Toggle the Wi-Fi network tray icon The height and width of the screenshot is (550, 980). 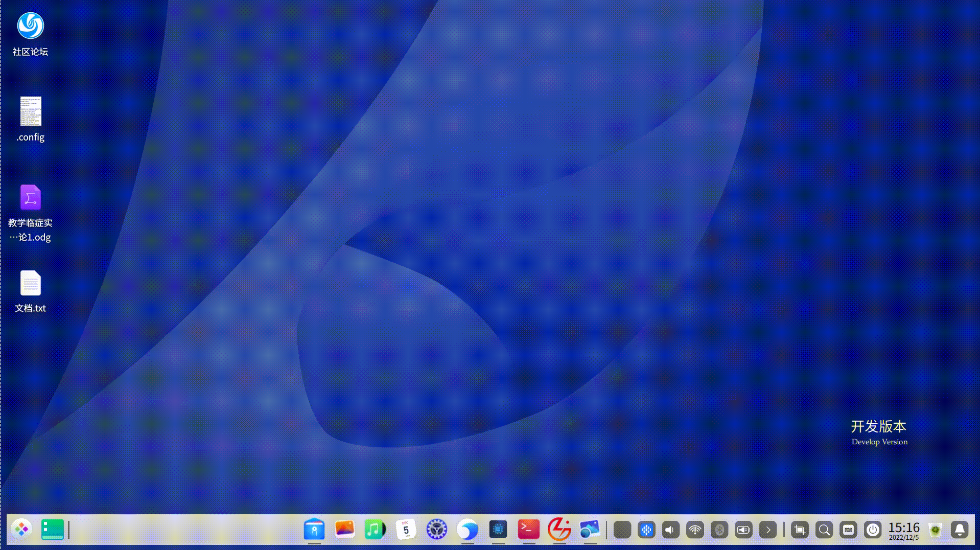click(x=695, y=530)
